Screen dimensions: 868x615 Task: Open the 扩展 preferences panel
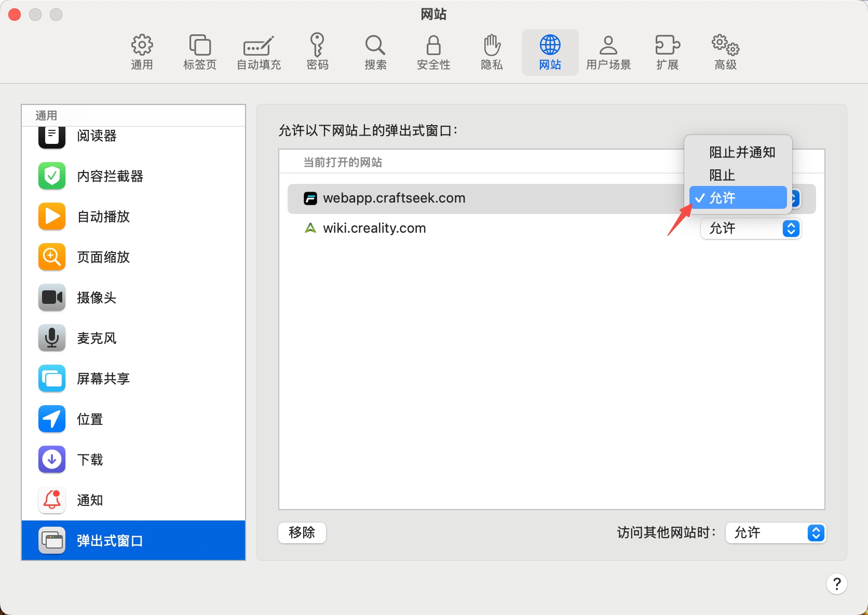tap(667, 51)
